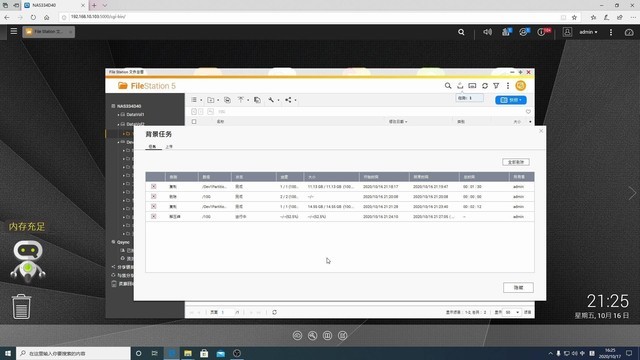Click the clear-all button above task table
Viewport: 640px width, 360px height.
point(516,162)
